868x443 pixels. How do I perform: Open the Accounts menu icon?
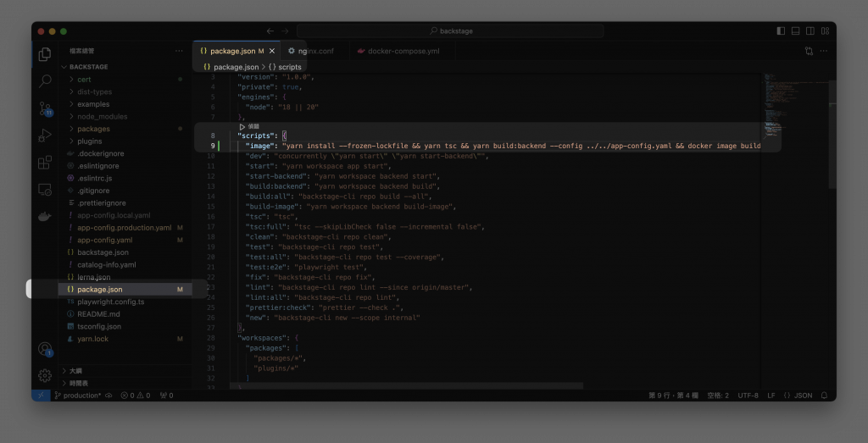[45, 348]
